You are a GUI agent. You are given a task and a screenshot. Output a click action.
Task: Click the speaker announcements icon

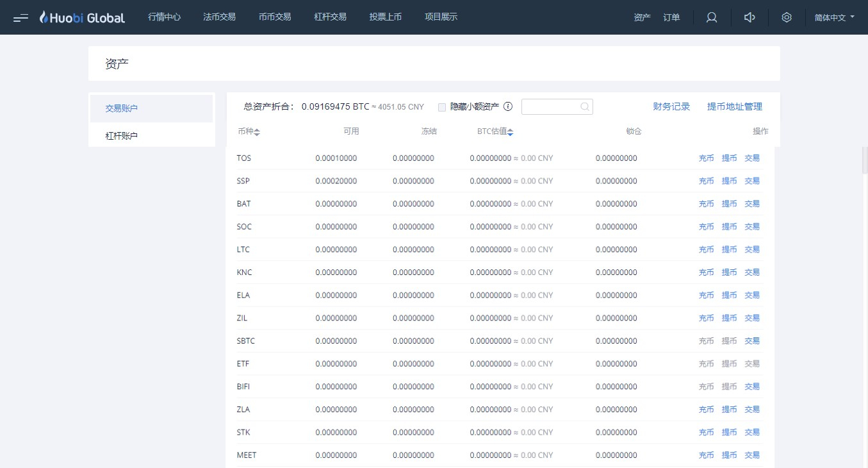[749, 17]
